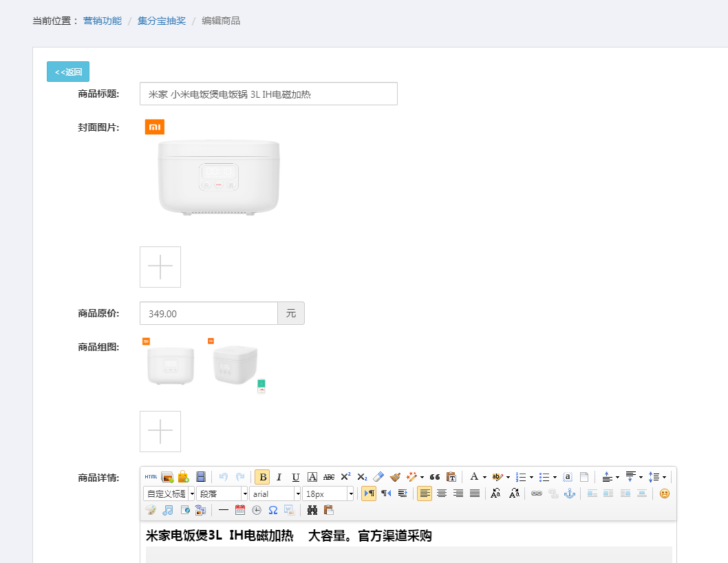Insert a hyperlink
The image size is (728, 563).
click(x=536, y=493)
